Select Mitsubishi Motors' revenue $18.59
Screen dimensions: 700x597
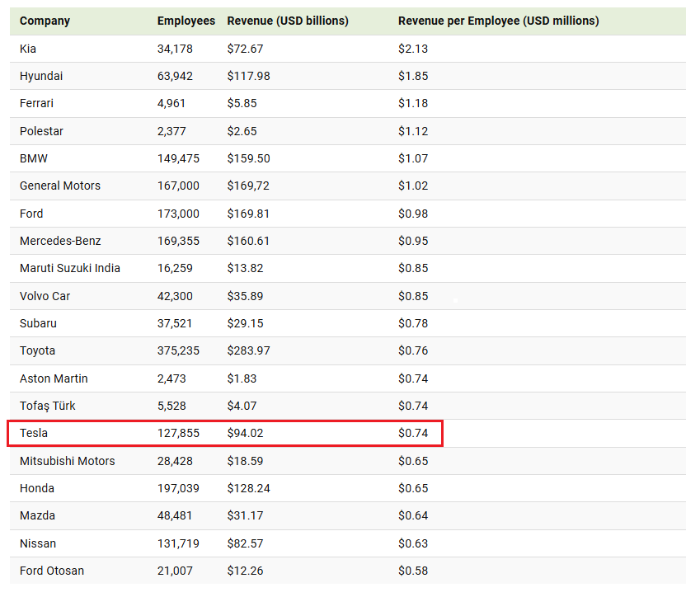[x=245, y=461]
